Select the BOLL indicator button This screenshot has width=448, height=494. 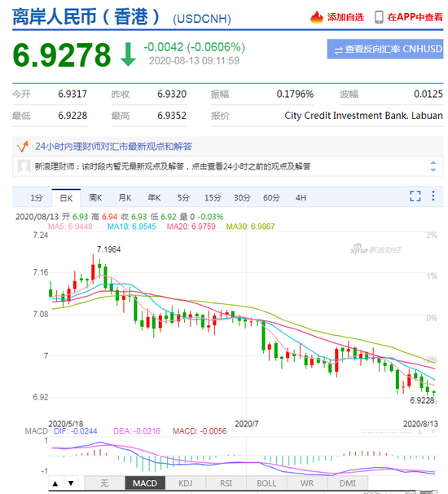(x=266, y=483)
